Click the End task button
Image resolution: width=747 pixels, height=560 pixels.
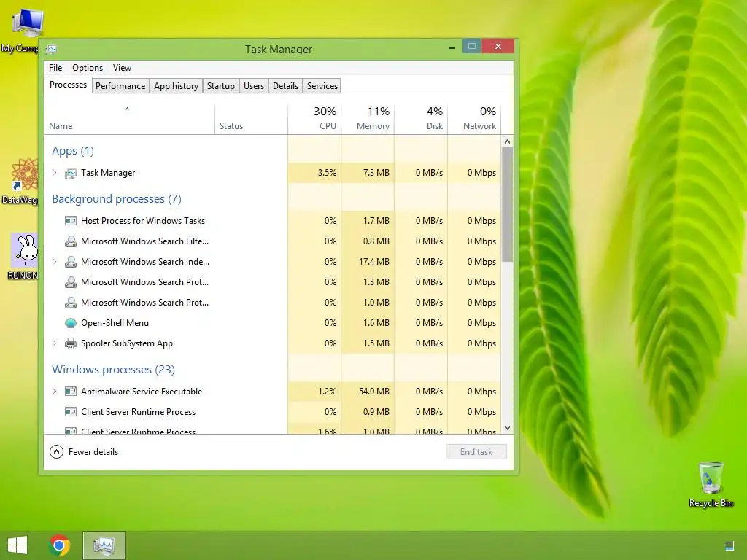pos(476,452)
